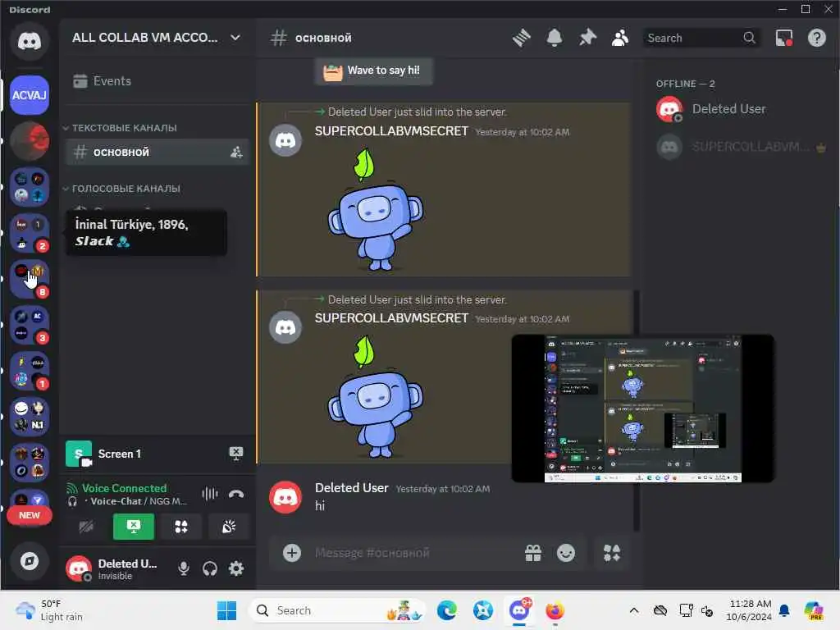Open the Threads icon in channel header
This screenshot has width=840, height=630.
521,38
